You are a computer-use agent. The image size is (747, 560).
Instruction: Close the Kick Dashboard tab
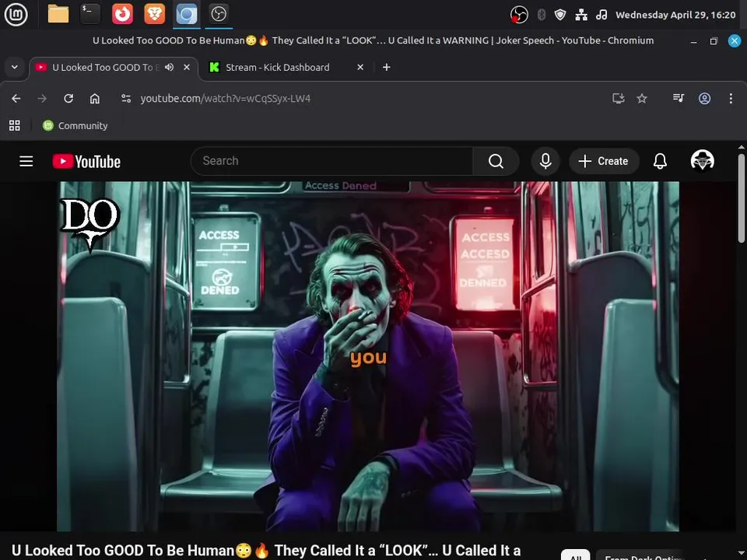click(x=360, y=67)
